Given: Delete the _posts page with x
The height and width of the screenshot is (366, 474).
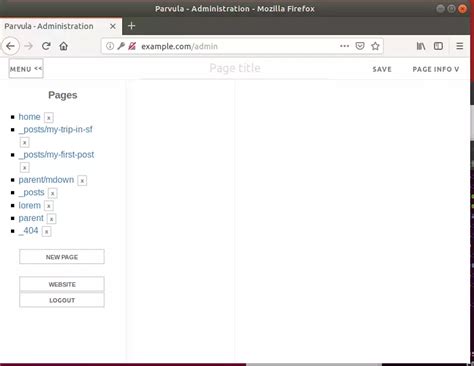Looking at the screenshot, I should coord(52,193).
